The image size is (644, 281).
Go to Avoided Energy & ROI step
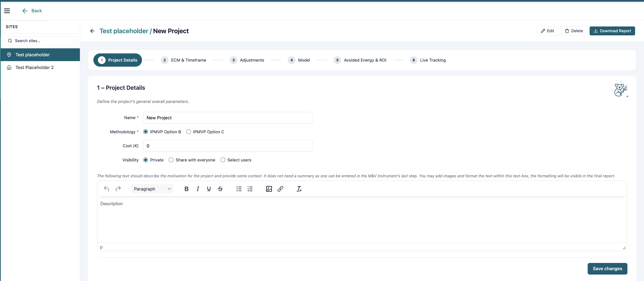(360, 60)
